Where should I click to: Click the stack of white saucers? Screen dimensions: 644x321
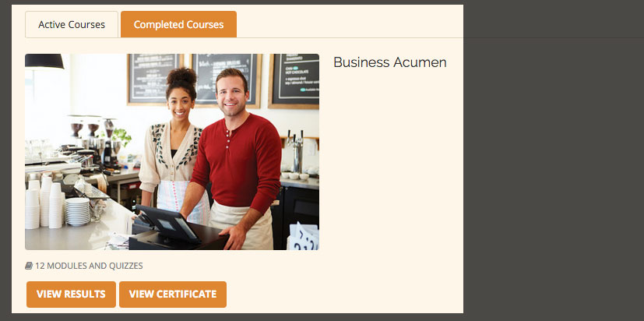77,212
